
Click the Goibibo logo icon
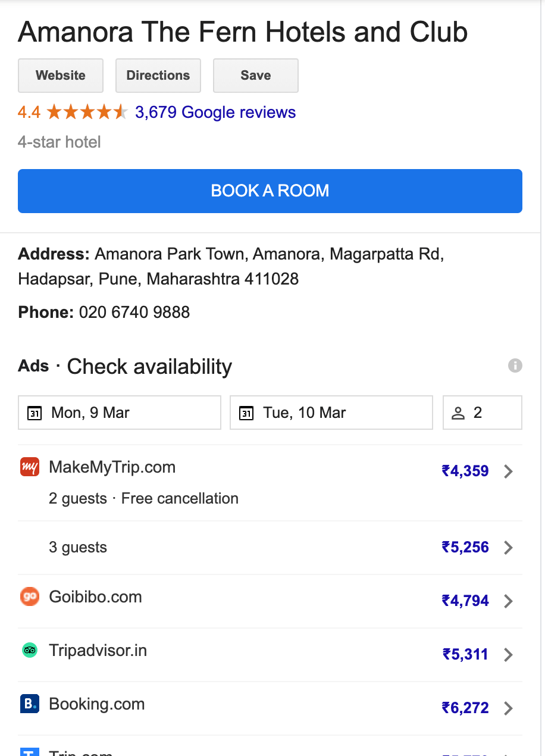30,596
